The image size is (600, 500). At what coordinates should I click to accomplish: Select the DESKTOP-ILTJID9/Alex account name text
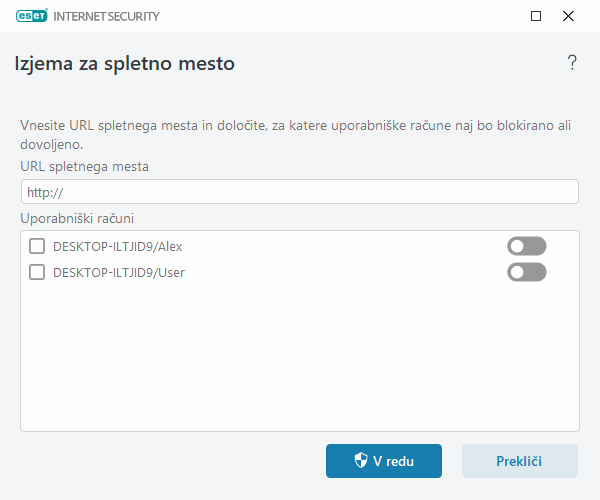point(117,247)
